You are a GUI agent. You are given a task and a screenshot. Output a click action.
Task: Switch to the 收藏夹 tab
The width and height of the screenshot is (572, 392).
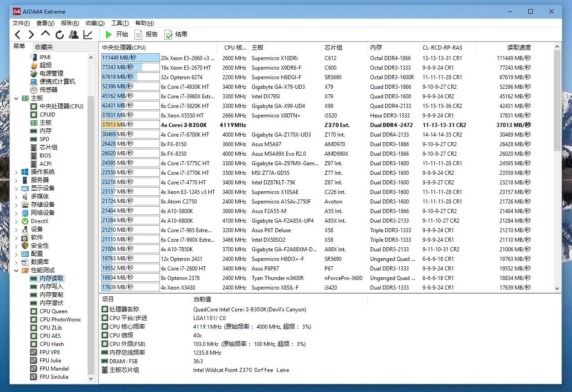click(x=44, y=47)
